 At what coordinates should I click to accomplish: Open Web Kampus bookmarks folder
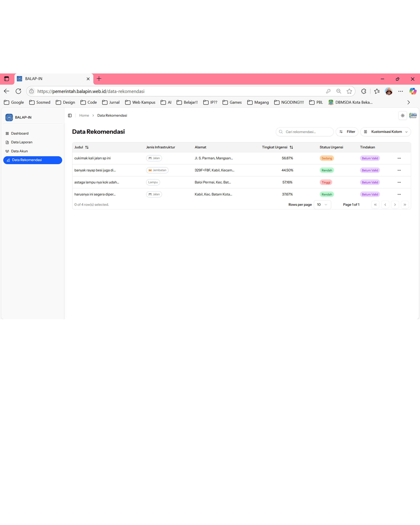[x=140, y=103]
